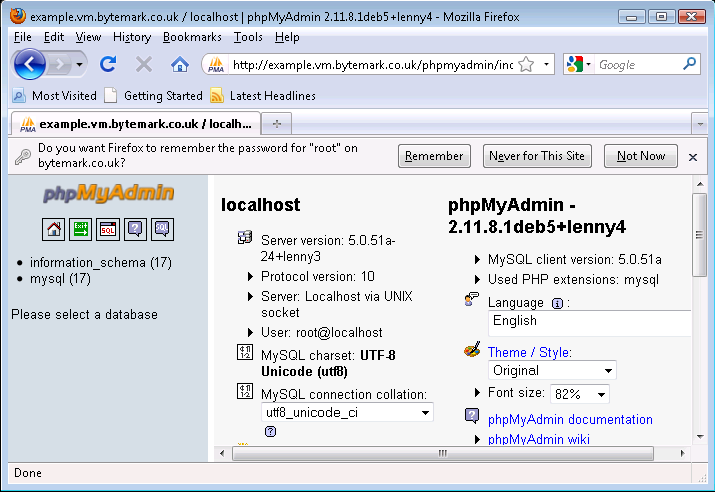Click the Most Visited bookmark icon

click(x=19, y=96)
